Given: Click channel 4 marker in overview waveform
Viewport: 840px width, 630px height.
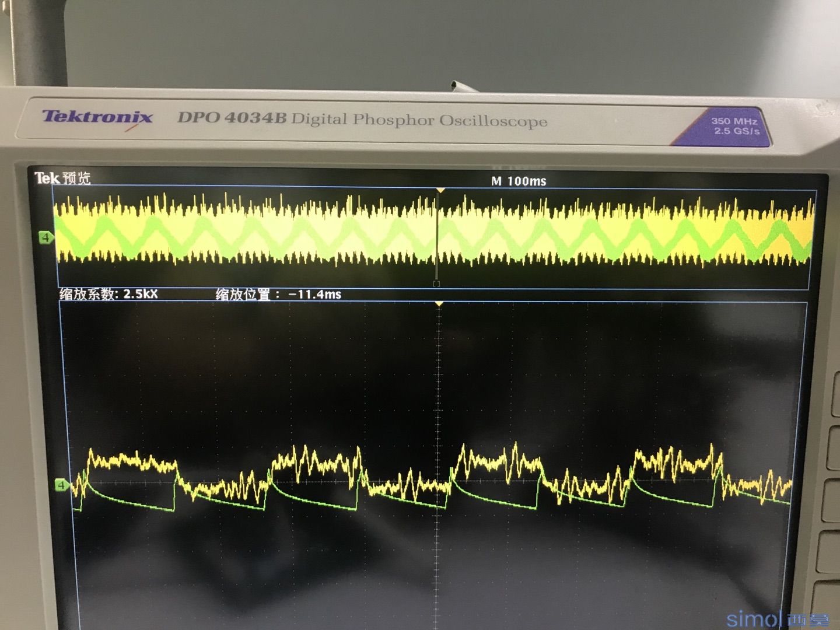Looking at the screenshot, I should 46,237.
